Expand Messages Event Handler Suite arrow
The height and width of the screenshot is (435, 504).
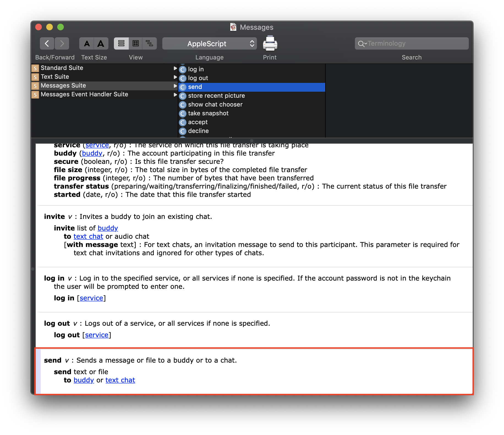coord(175,94)
